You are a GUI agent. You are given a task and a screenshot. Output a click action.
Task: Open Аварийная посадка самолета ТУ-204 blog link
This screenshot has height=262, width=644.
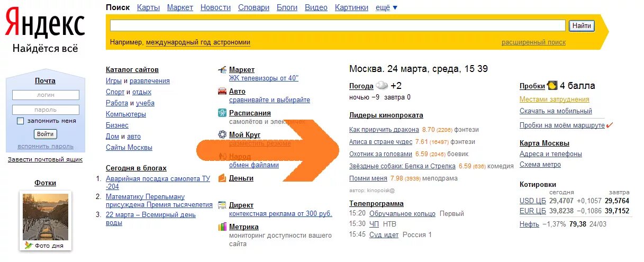158,183
